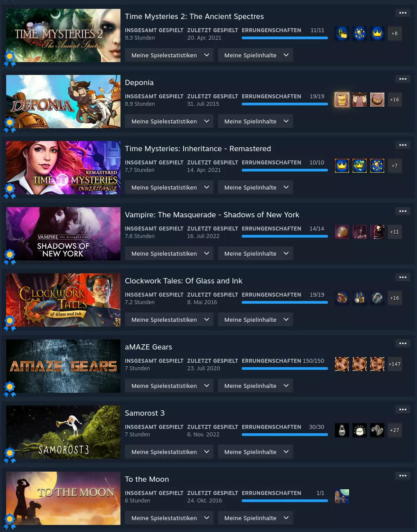417x532 pixels.
Task: Open three-dot menu for Vampire Shadows of New York
Action: pyautogui.click(x=402, y=211)
